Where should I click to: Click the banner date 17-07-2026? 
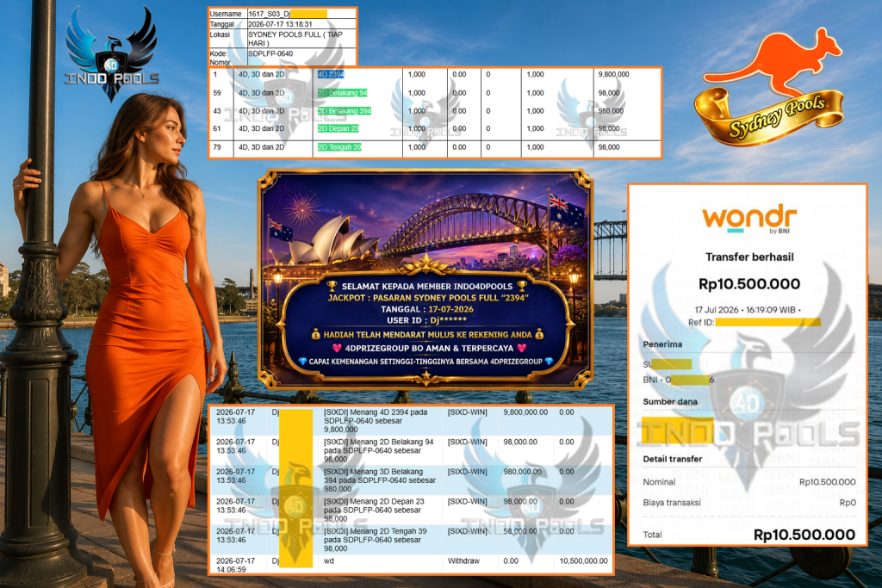pos(450,309)
